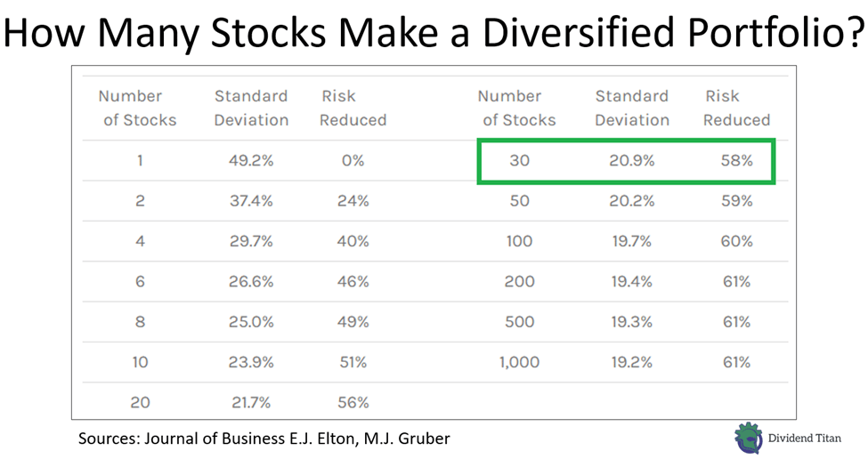Select the 25.0% standard deviation cell
Image resolution: width=868 pixels, height=467 pixels.
coord(251,322)
